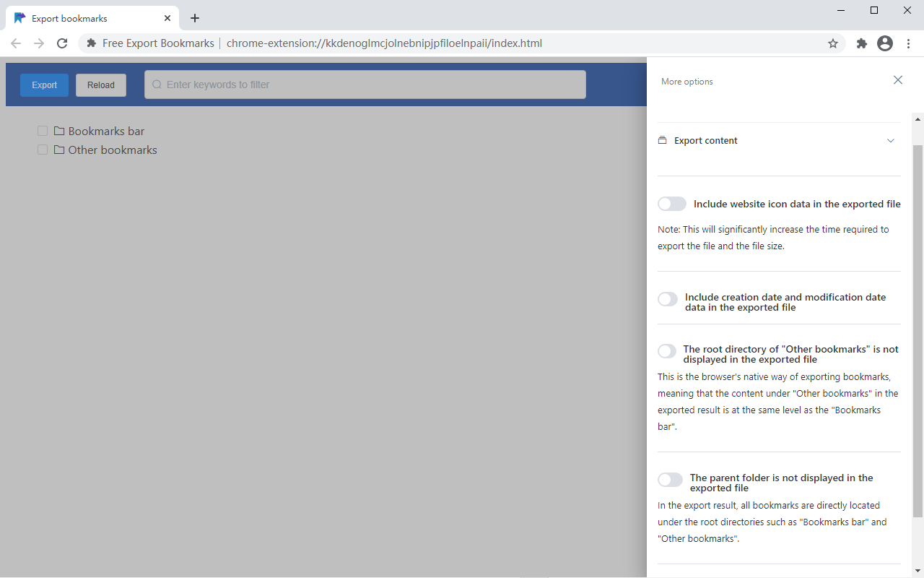
Task: Collapse the Export content section
Action: (x=891, y=140)
